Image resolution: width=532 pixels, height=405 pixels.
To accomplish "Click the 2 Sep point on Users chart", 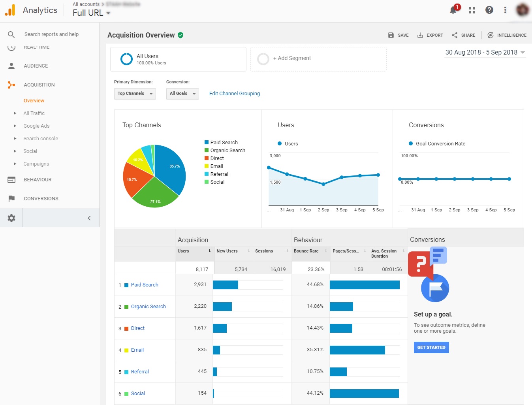I will (323, 184).
